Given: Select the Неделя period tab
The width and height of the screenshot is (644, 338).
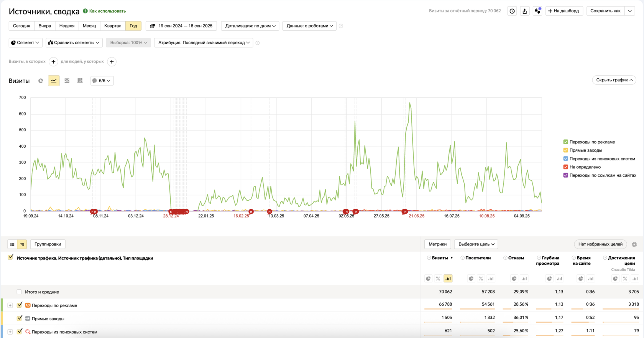Looking at the screenshot, I should [x=67, y=26].
